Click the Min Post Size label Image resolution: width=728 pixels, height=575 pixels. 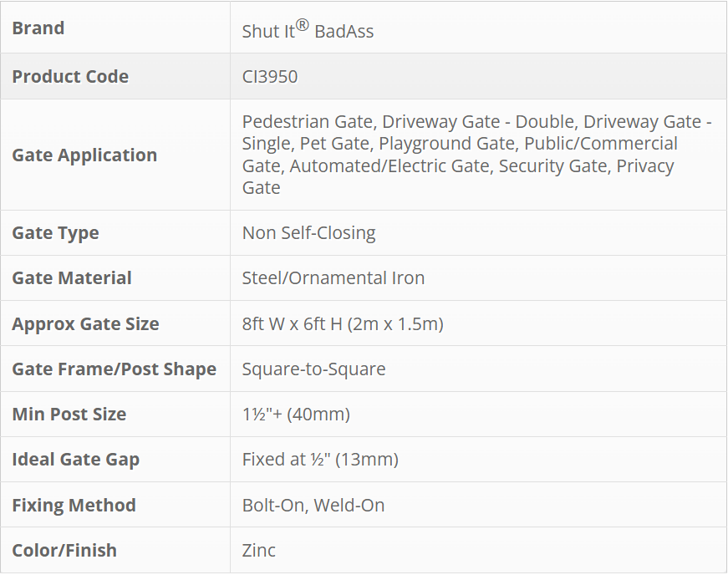click(x=69, y=415)
